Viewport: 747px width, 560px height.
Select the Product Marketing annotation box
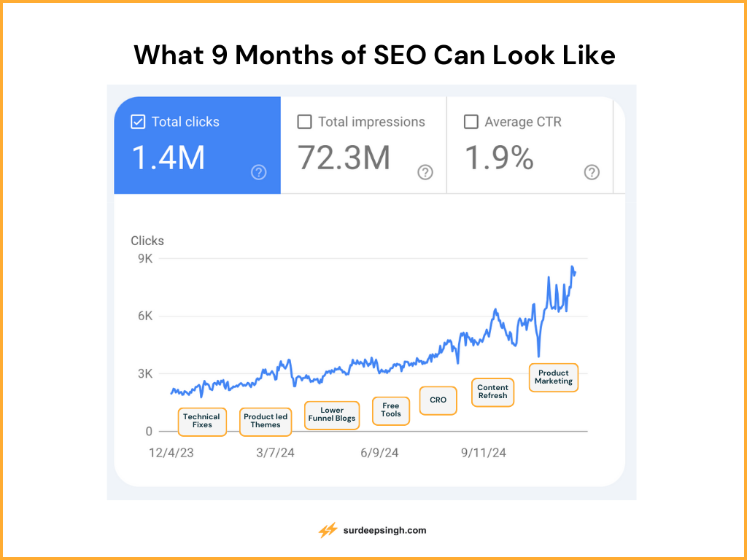(554, 378)
